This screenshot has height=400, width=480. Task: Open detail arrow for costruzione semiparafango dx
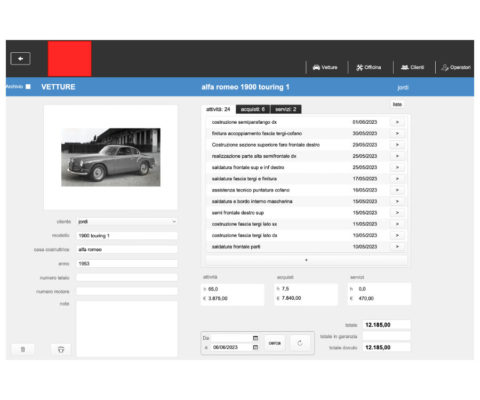tap(397, 122)
